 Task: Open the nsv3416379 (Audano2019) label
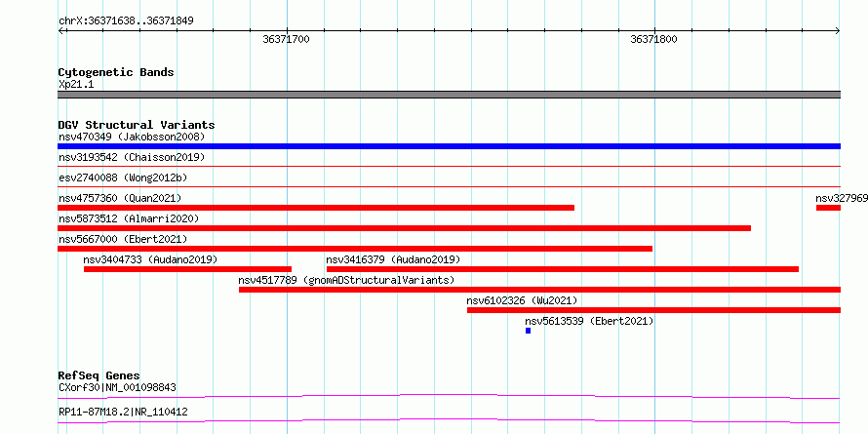point(393,259)
